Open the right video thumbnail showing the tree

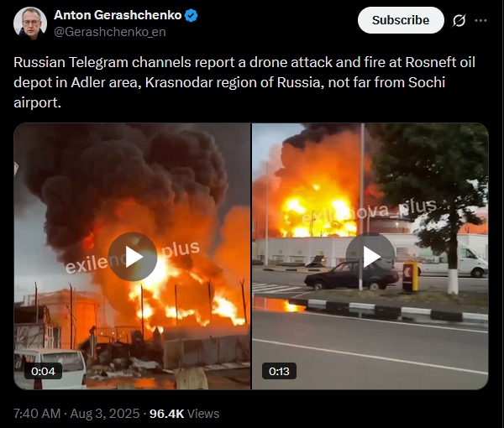coord(370,256)
